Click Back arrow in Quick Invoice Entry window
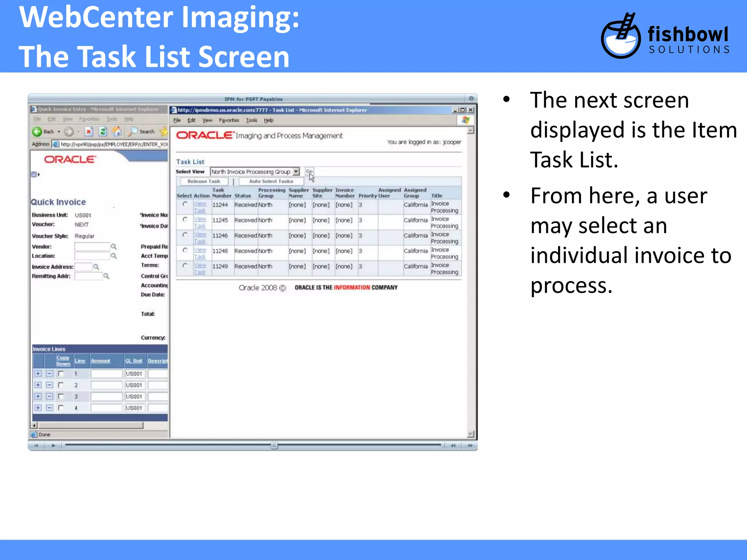 pyautogui.click(x=37, y=132)
